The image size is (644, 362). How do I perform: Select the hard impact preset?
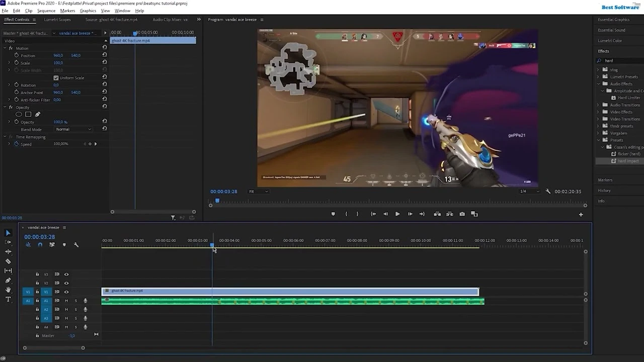(628, 161)
